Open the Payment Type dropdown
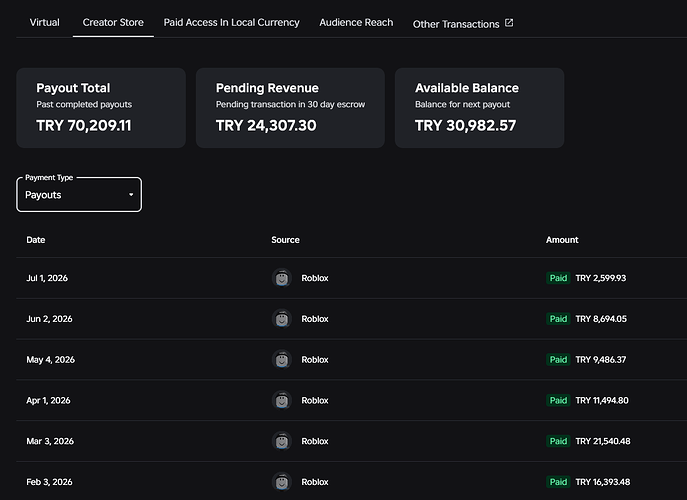This screenshot has width=687, height=500. 79,195
